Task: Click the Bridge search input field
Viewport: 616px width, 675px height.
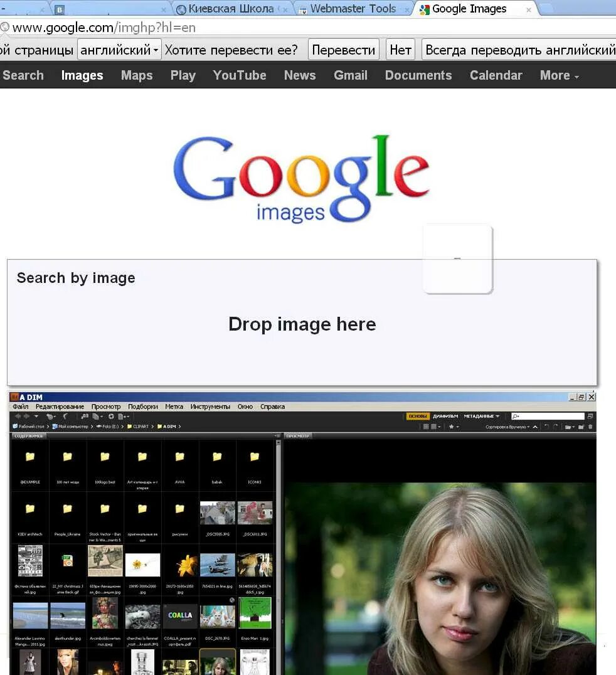Action: coord(548,417)
